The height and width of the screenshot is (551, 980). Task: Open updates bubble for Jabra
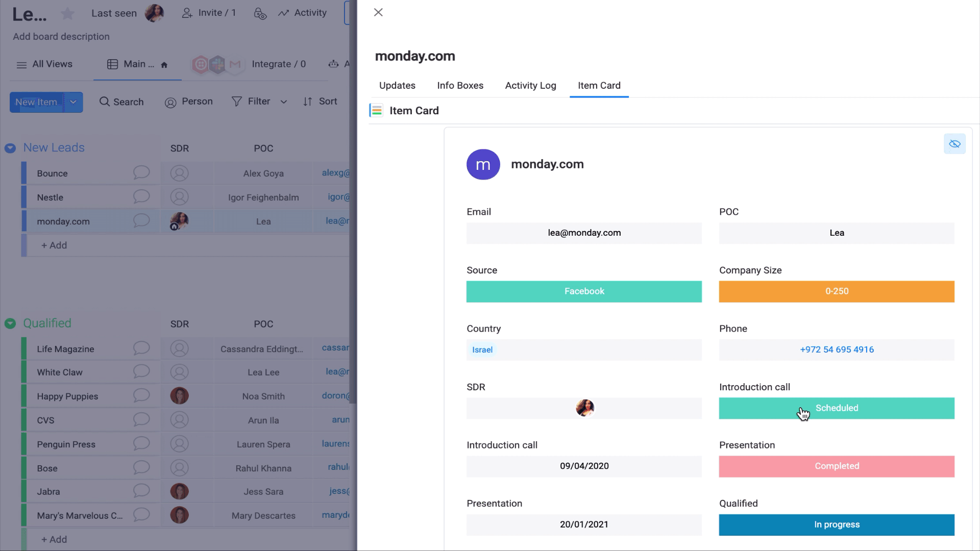[141, 491]
